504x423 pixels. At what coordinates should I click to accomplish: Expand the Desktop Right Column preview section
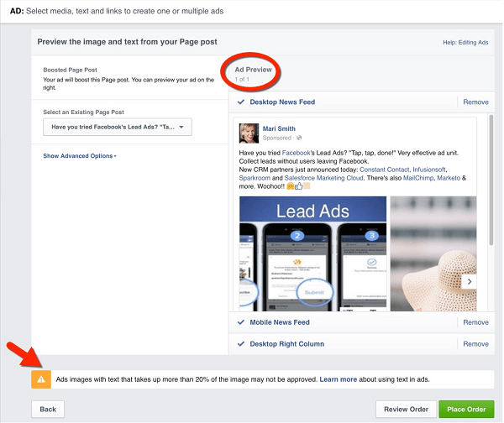click(x=287, y=343)
